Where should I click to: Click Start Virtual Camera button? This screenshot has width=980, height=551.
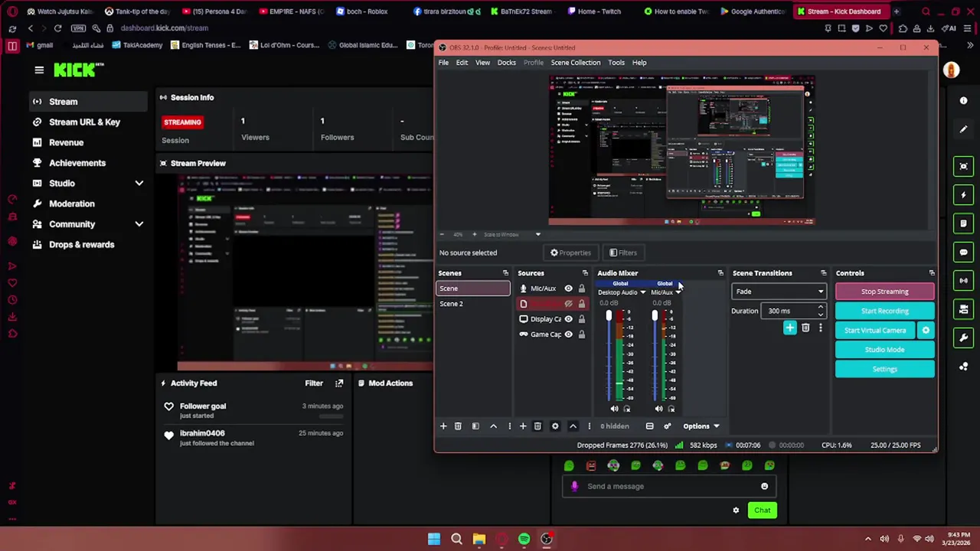click(875, 331)
